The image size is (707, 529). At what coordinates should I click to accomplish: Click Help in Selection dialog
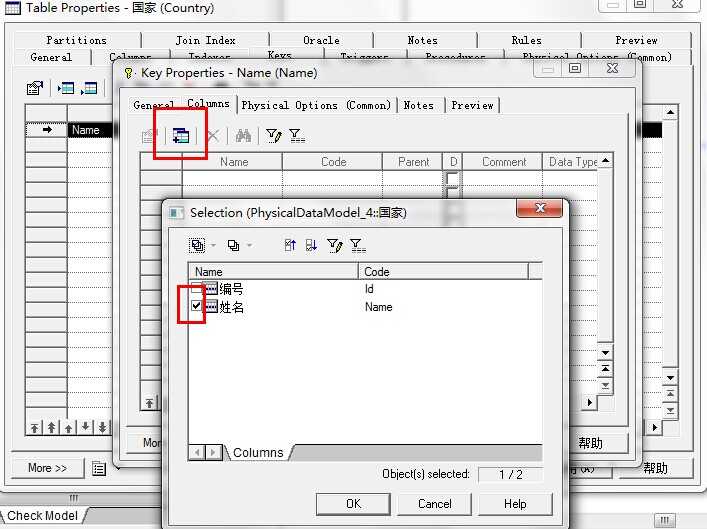pos(515,504)
